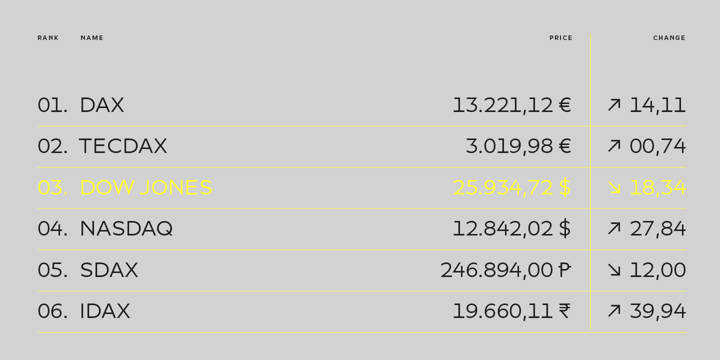Select the highlighted DOW JONES name
This screenshot has height=360, width=720.
(x=146, y=187)
